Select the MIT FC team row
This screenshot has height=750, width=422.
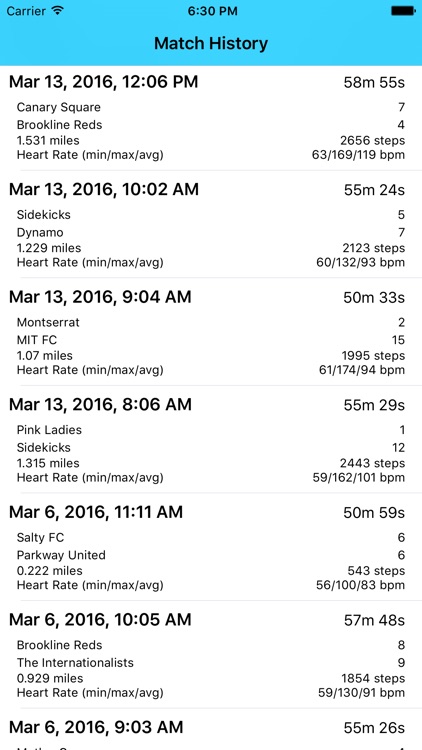click(211, 340)
